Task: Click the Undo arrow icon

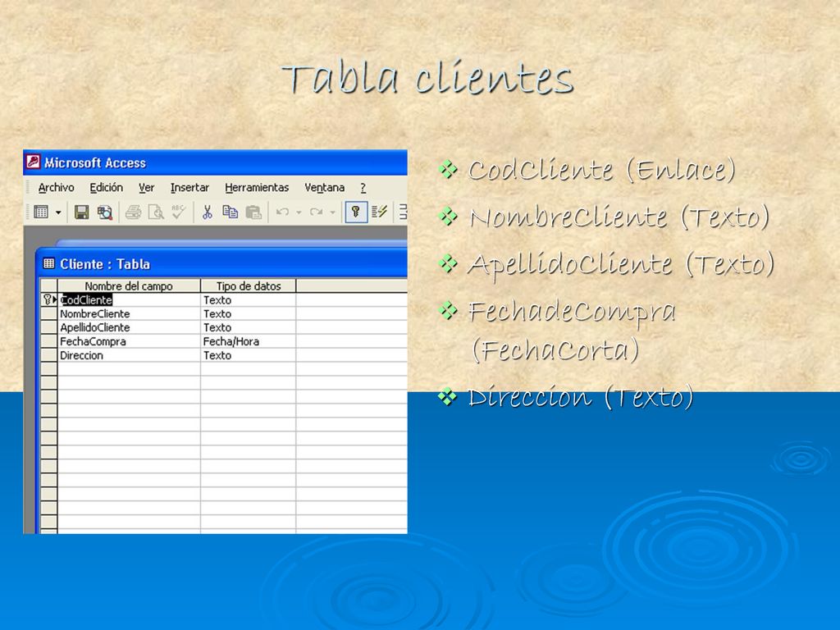Action: coord(282,212)
